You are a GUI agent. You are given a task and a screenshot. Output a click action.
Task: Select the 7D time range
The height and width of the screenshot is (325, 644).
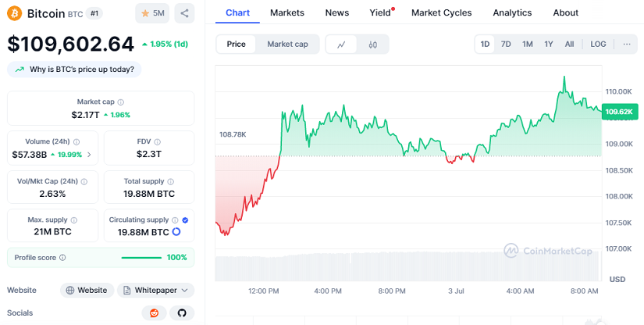click(x=506, y=45)
